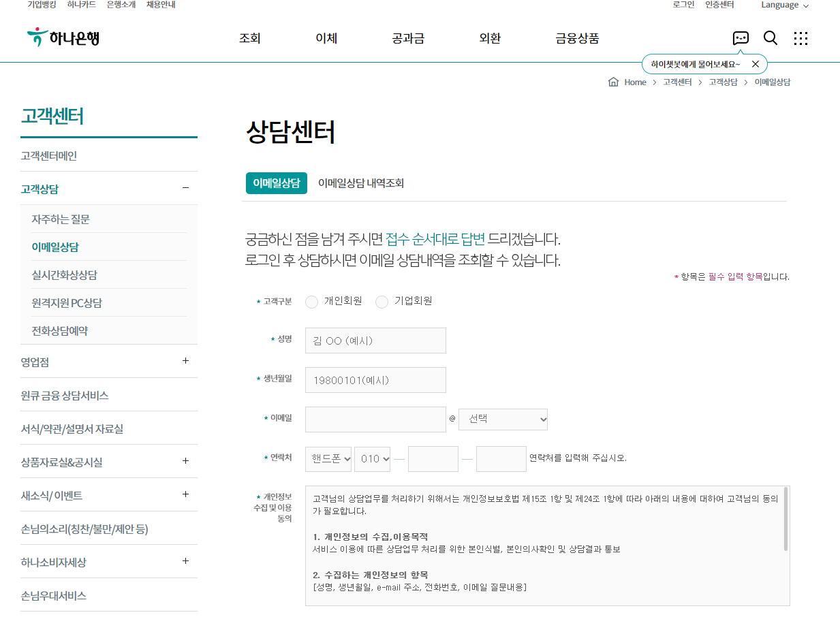This screenshot has width=840, height=617.
Task: Click the 성명 name input field
Action: pyautogui.click(x=375, y=341)
